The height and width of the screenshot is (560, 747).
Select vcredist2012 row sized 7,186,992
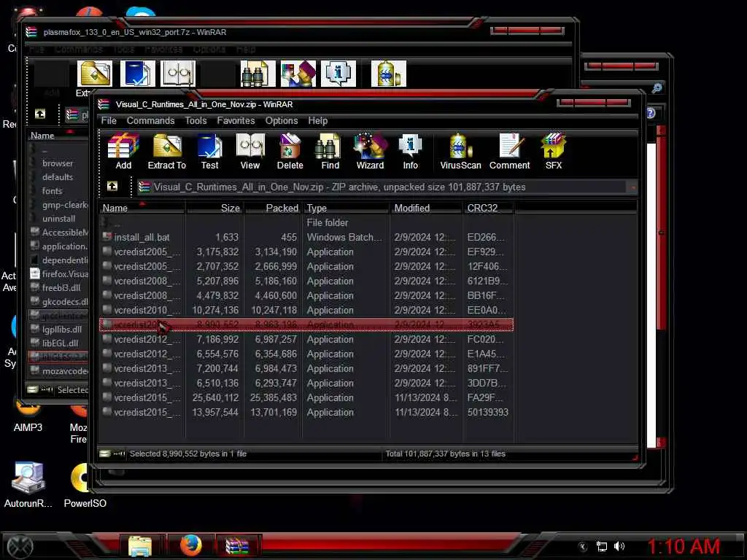(x=306, y=340)
